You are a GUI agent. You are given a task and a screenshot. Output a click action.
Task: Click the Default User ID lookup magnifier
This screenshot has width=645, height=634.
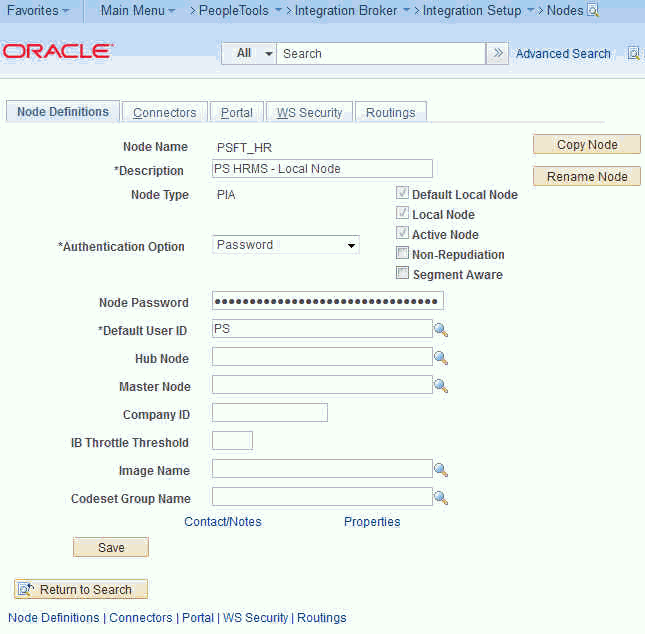tap(441, 330)
